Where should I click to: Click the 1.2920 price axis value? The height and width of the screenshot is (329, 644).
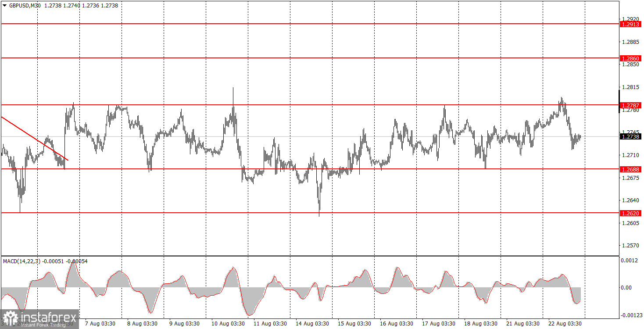630,19
